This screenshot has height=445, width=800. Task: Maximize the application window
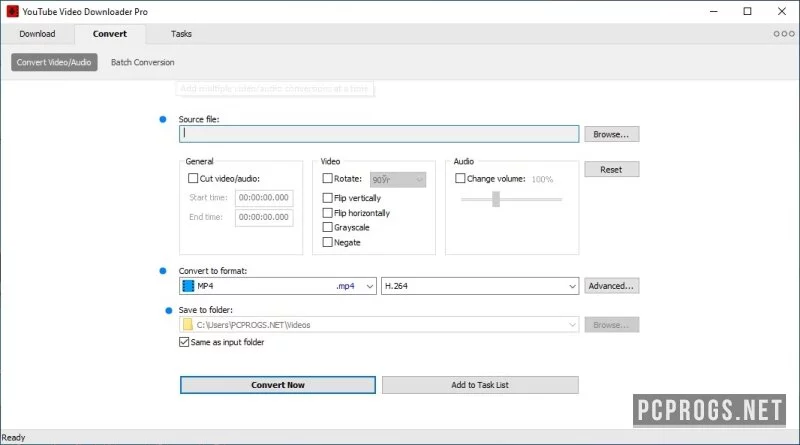(747, 11)
